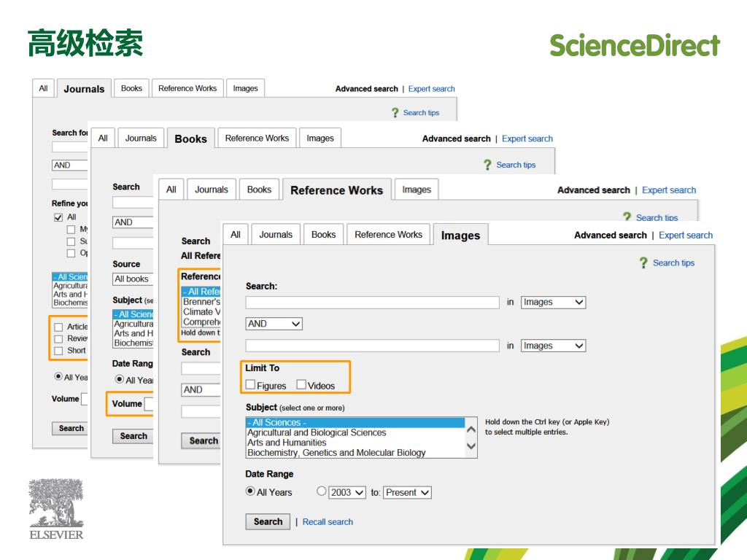Screen dimensions: 747x560
Task: Click the Elsevier tree logo
Action: (x=56, y=510)
